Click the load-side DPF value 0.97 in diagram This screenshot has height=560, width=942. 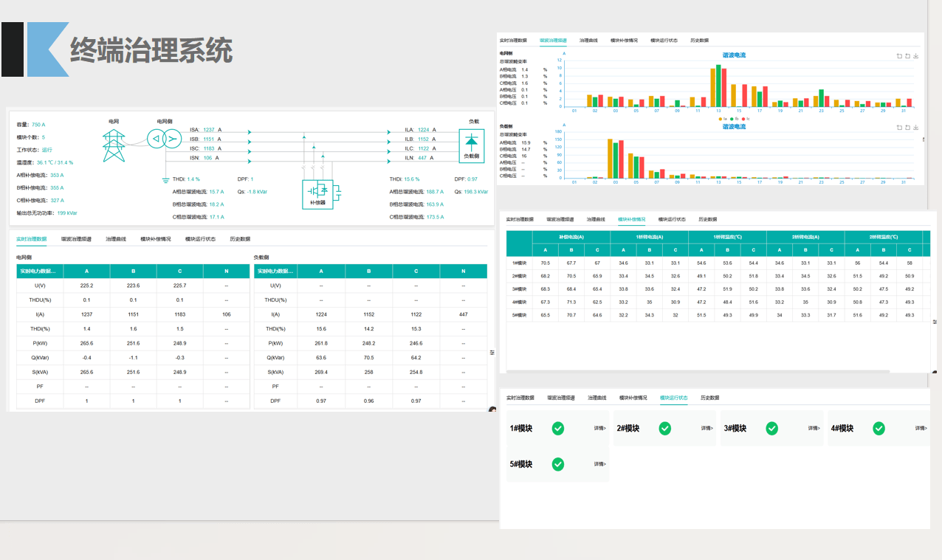(x=472, y=179)
